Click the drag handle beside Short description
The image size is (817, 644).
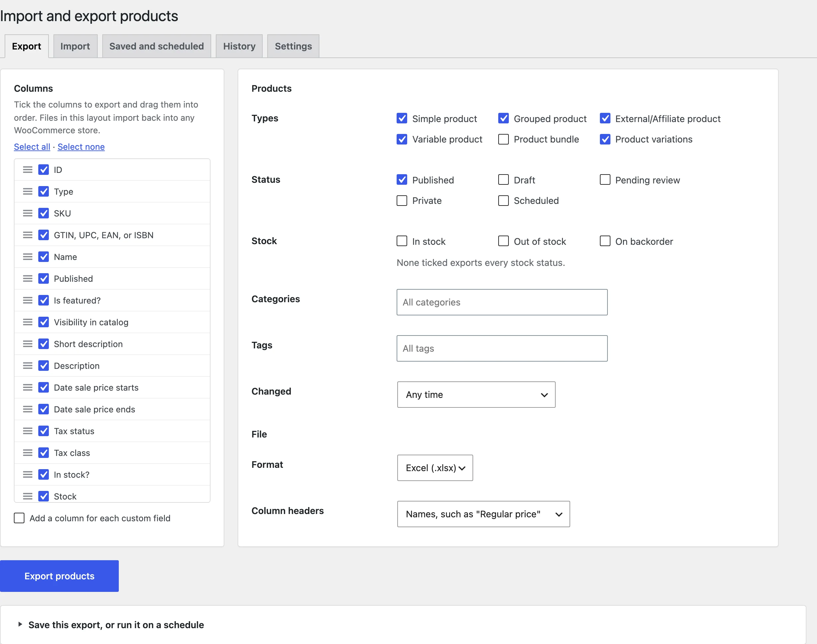[x=27, y=344]
